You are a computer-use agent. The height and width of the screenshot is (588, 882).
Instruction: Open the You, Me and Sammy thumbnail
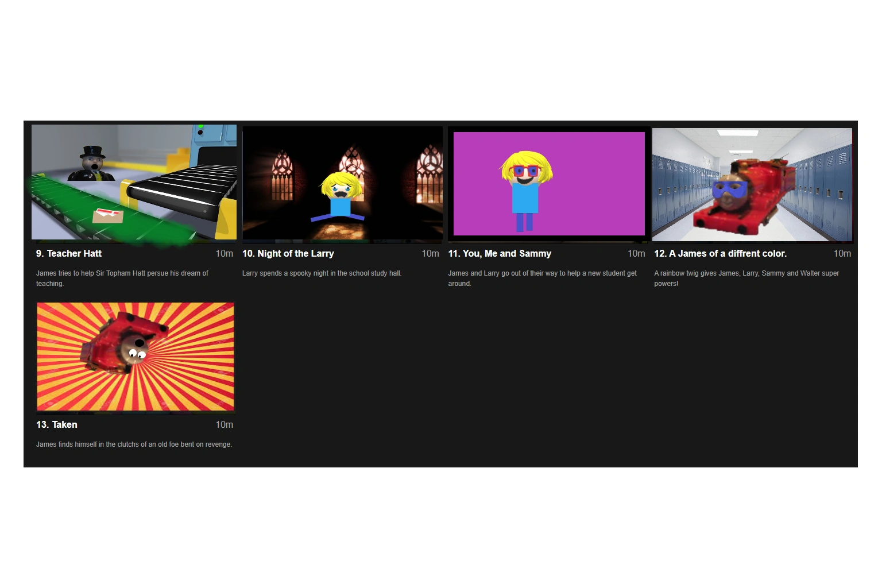[549, 184]
